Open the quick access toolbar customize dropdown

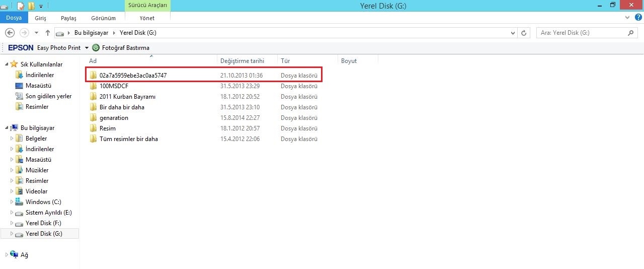41,6
